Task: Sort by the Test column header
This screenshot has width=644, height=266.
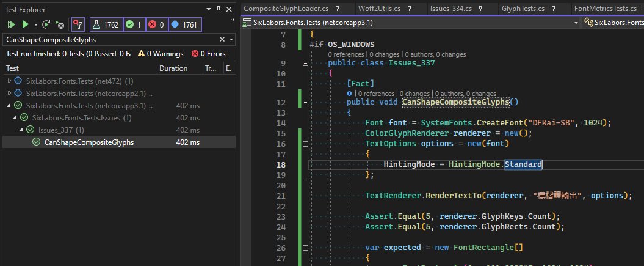Action: pos(80,68)
